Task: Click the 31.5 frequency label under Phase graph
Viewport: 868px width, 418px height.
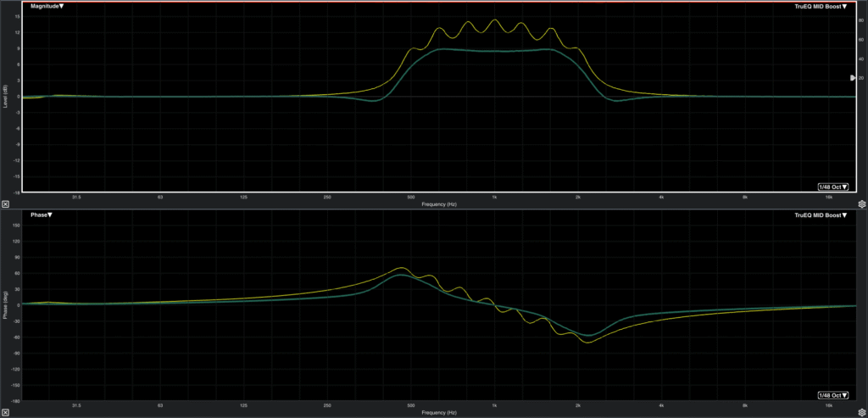Action: pos(76,405)
